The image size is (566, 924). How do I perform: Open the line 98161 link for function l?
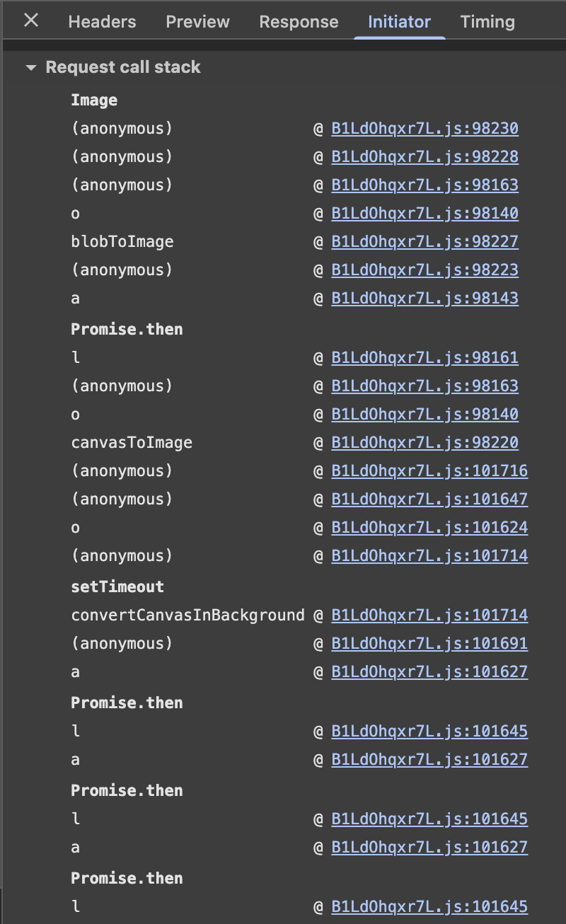424,357
